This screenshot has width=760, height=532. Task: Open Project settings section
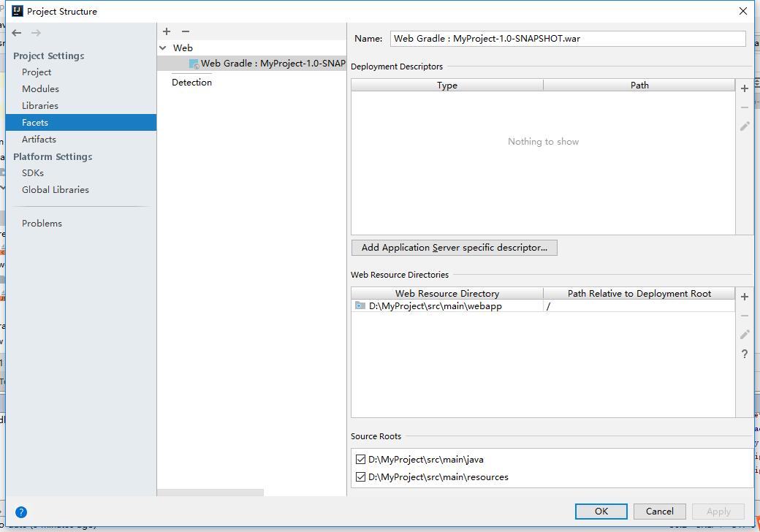[37, 72]
